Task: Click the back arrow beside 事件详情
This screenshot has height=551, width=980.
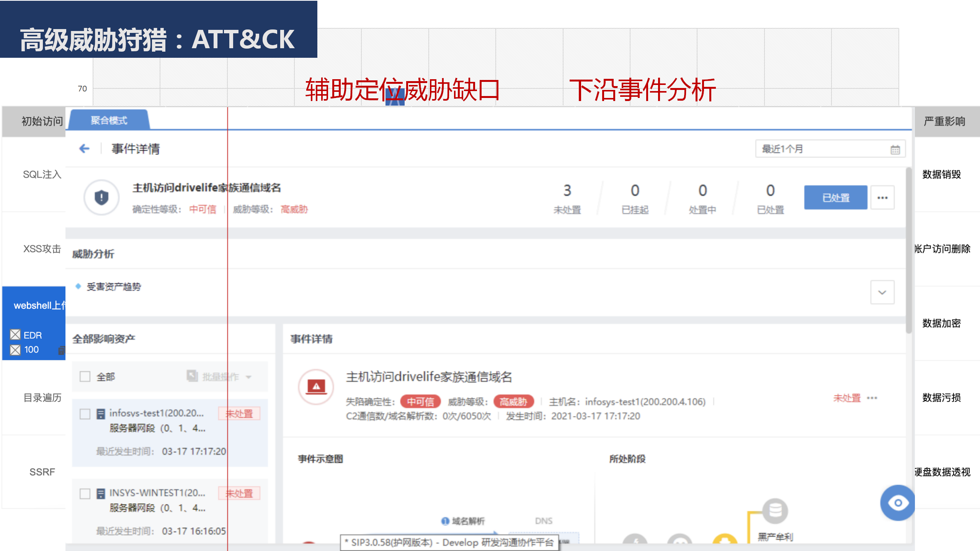Action: tap(84, 148)
